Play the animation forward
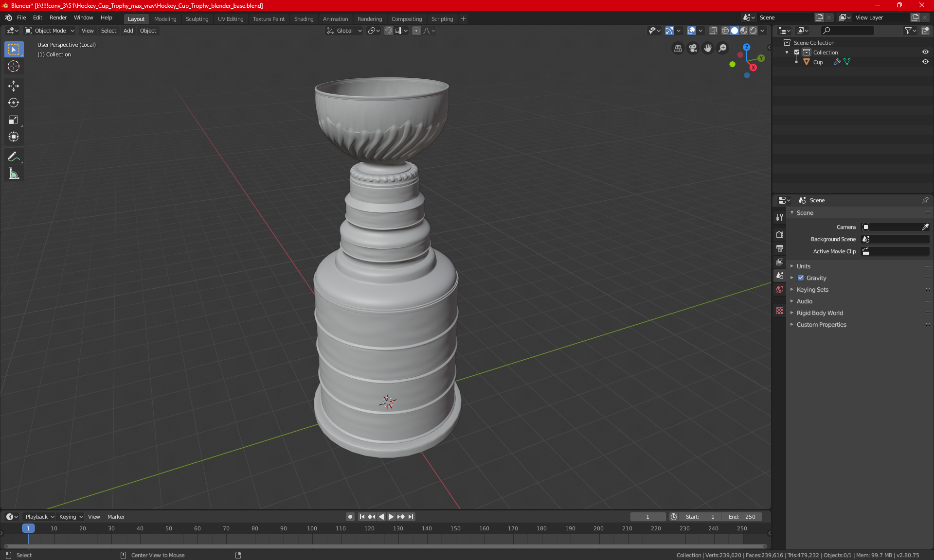 [x=391, y=517]
